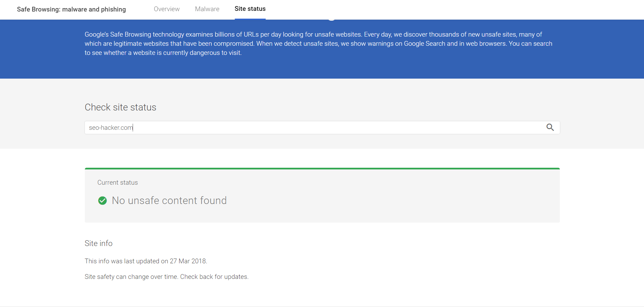This screenshot has height=307, width=644.
Task: Click the Safe Browsing page title
Action: pos(71,9)
